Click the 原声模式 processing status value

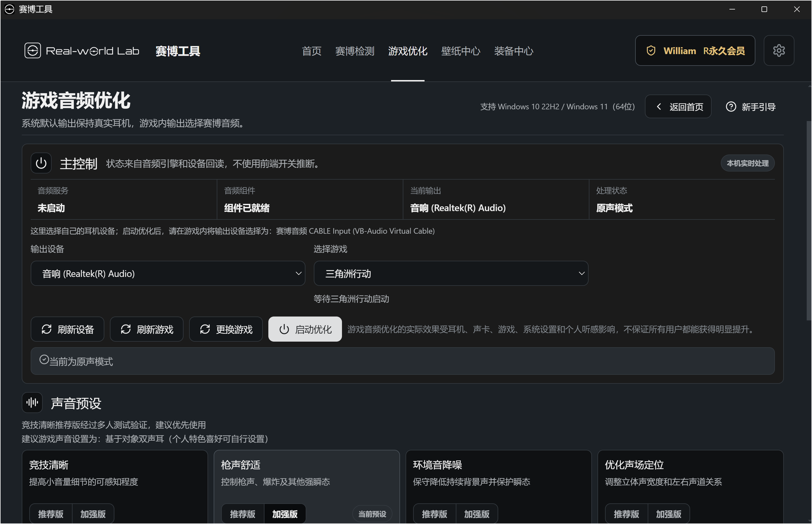(x=614, y=208)
